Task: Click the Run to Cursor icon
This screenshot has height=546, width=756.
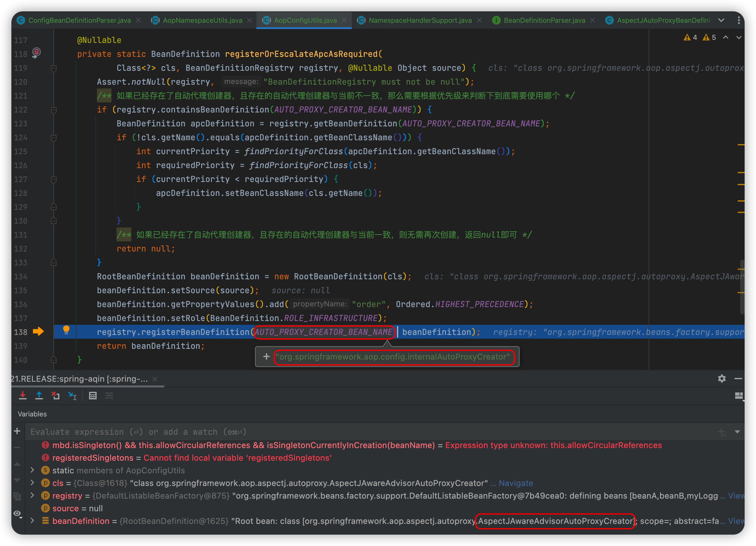Action: [x=72, y=396]
